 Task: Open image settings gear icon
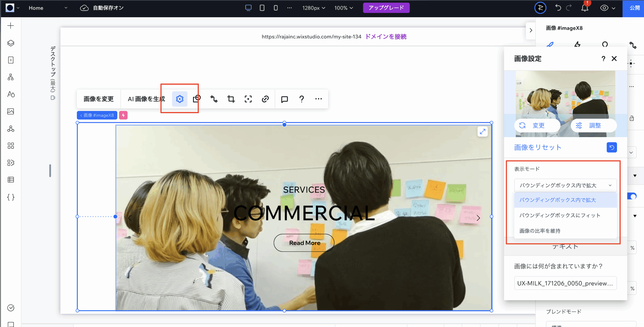coord(180,99)
